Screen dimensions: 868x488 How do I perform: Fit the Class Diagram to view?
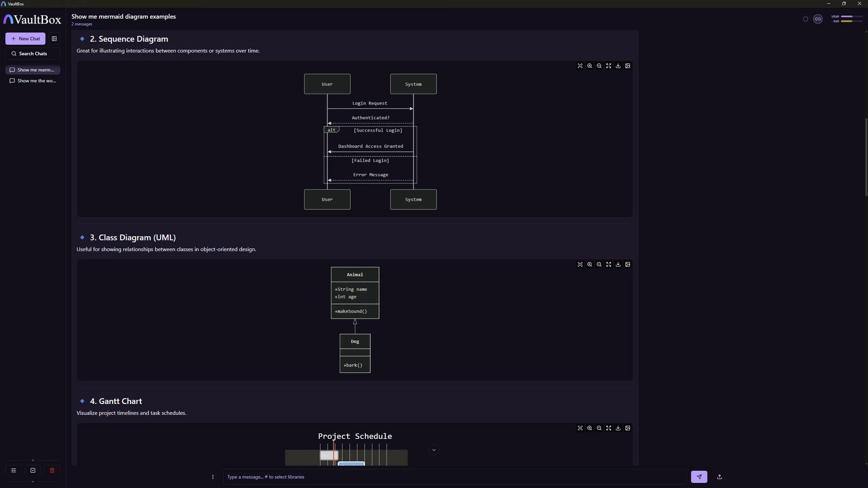coord(580,265)
